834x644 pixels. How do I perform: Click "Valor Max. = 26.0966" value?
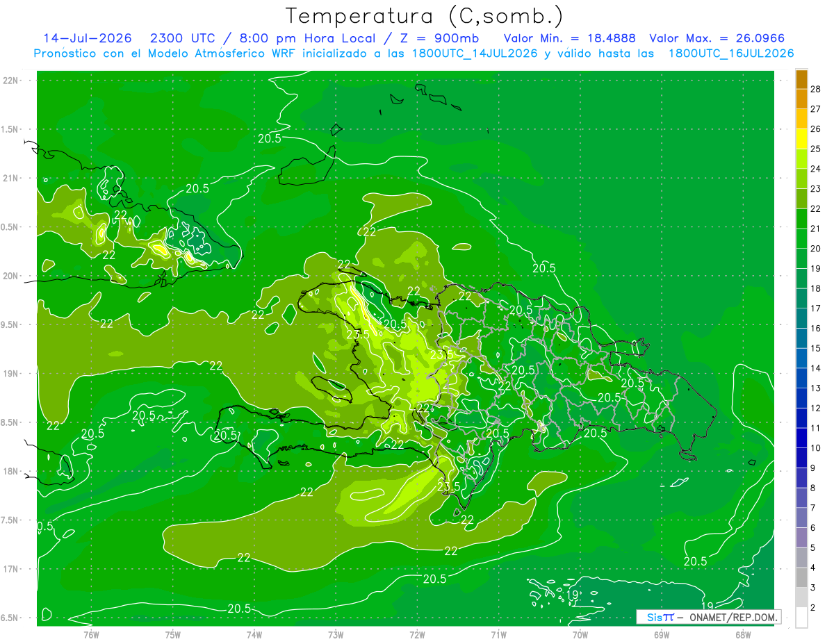[719, 38]
